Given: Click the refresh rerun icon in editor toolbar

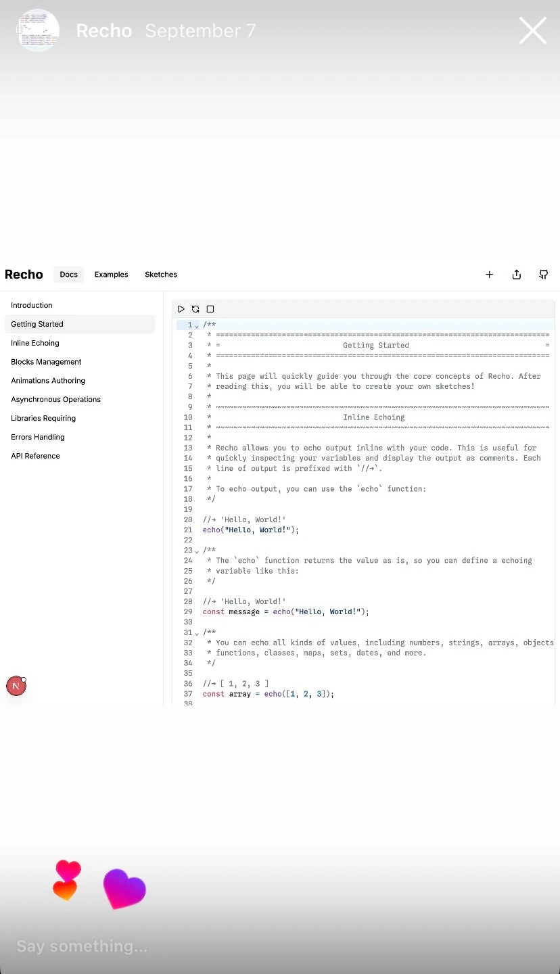Looking at the screenshot, I should pyautogui.click(x=195, y=309).
